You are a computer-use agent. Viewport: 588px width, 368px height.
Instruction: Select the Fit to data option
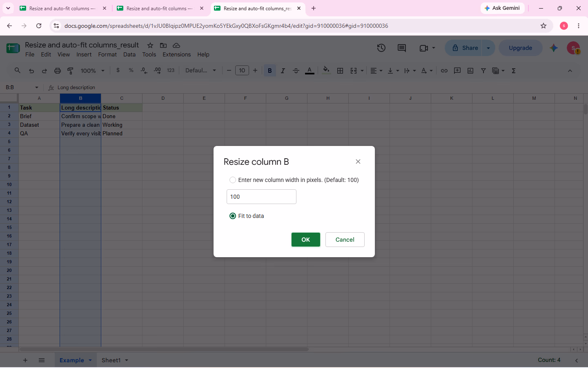pyautogui.click(x=233, y=216)
